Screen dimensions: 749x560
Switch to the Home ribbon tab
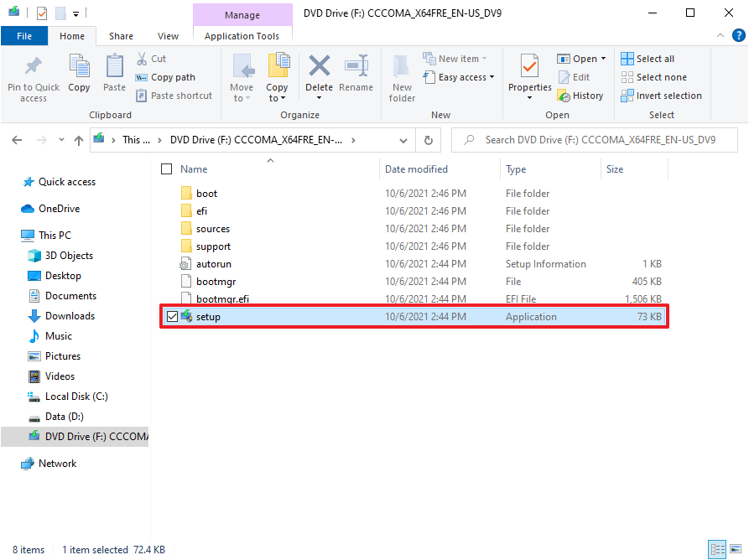tap(72, 36)
